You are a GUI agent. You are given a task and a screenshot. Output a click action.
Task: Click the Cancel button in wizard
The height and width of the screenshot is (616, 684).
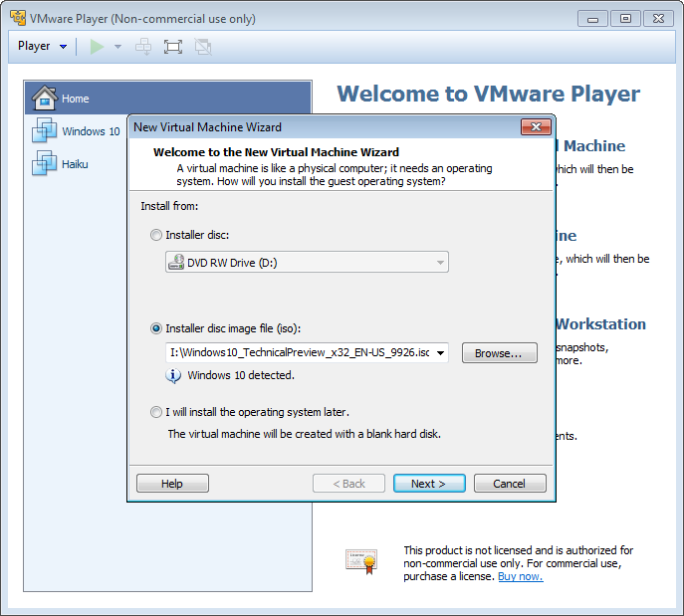[x=510, y=484]
